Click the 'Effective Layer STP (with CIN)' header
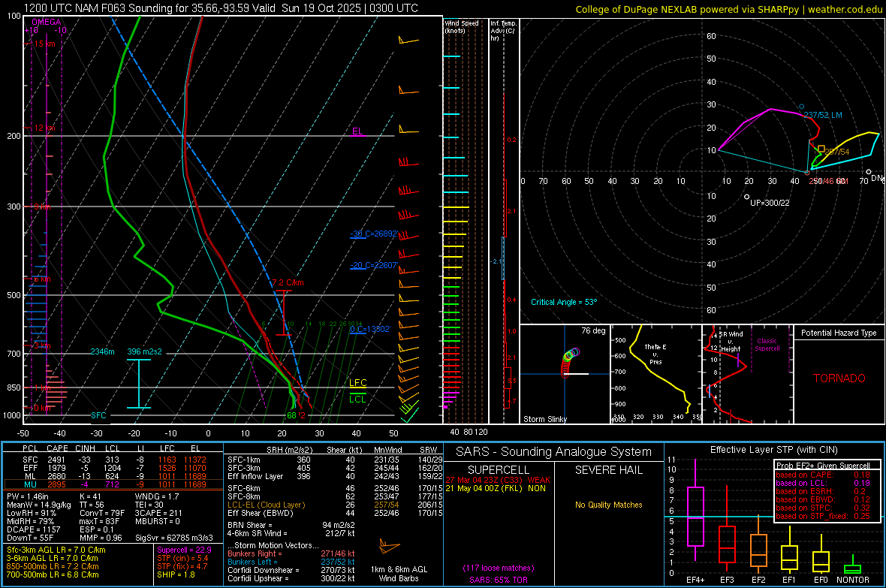This screenshot has height=588, width=886. pos(773,450)
